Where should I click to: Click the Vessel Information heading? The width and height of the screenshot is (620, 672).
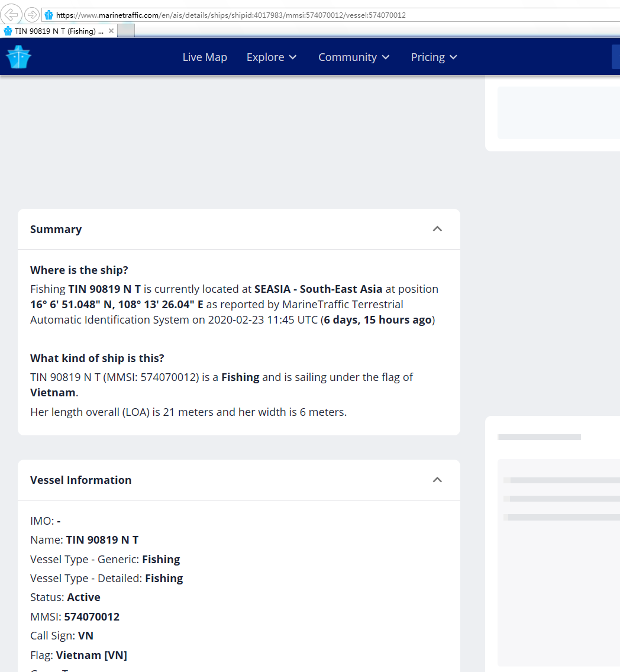(80, 480)
